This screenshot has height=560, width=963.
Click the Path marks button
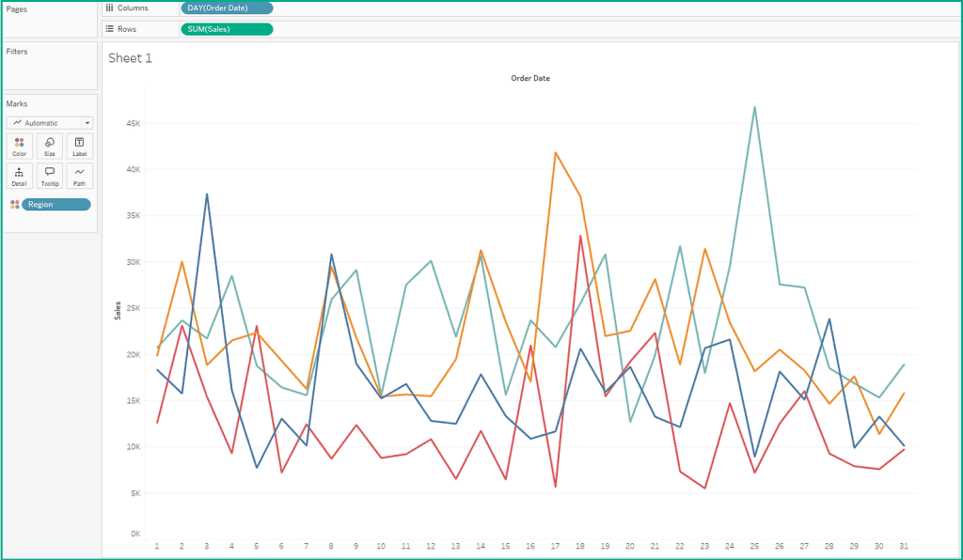(79, 176)
